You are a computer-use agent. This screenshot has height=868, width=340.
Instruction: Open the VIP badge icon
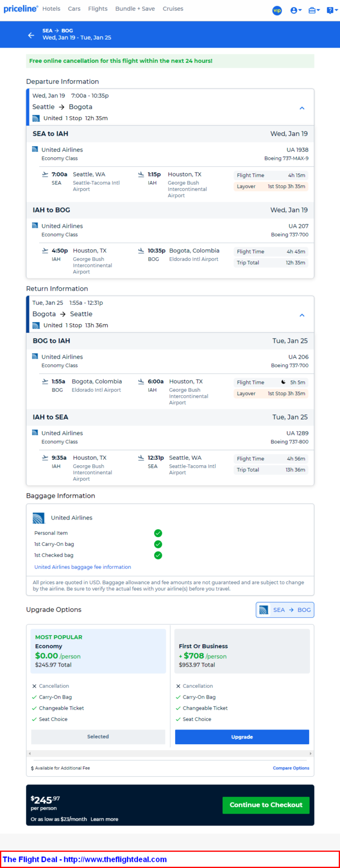[277, 10]
